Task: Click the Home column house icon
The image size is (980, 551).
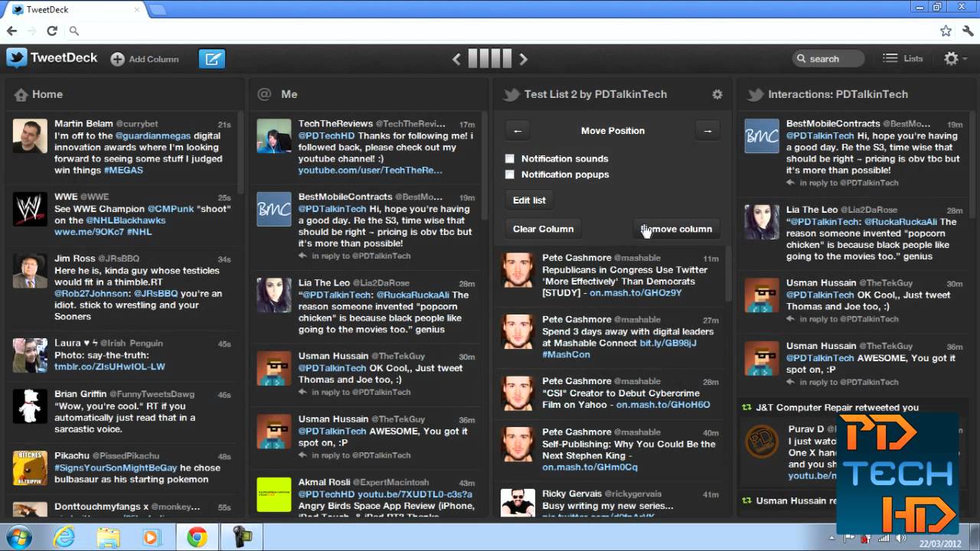Action: click(21, 95)
